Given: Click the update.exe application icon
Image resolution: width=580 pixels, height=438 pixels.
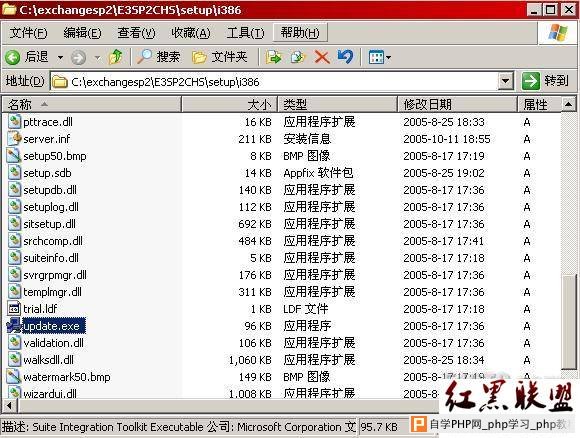Looking at the screenshot, I should pos(14,326).
